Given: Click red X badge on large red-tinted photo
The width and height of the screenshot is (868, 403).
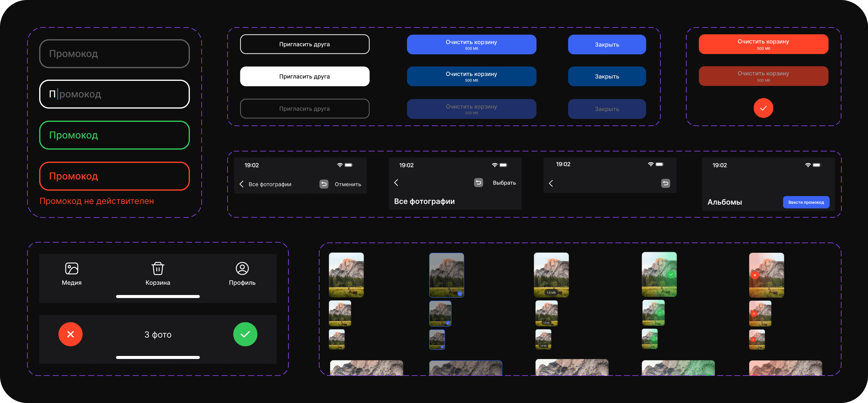Looking at the screenshot, I should (755, 275).
